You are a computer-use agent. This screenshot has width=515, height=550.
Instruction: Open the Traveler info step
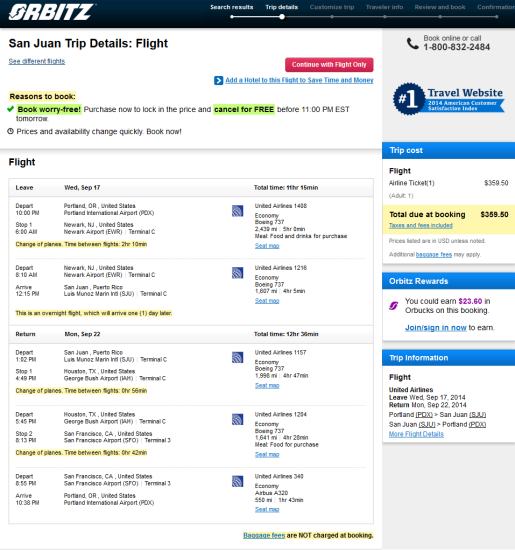[x=384, y=7]
